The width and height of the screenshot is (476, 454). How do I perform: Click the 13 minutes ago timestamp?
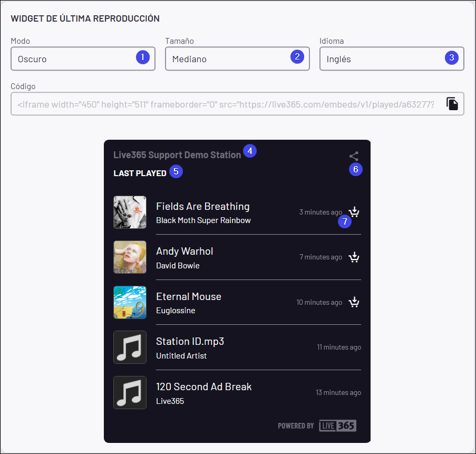(338, 392)
